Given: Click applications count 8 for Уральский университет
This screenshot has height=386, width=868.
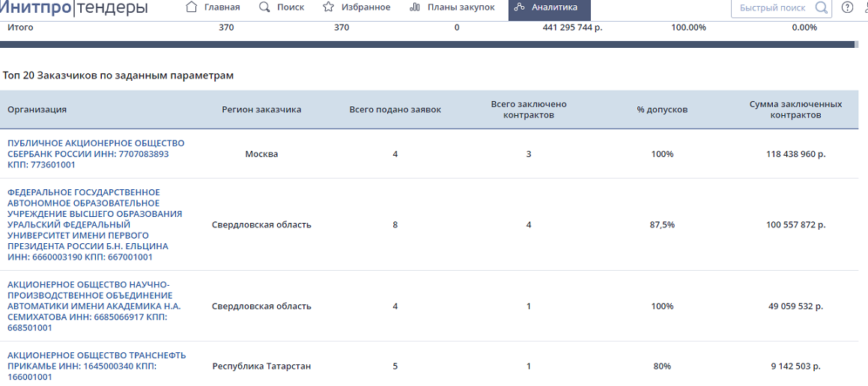Looking at the screenshot, I should [x=395, y=224].
